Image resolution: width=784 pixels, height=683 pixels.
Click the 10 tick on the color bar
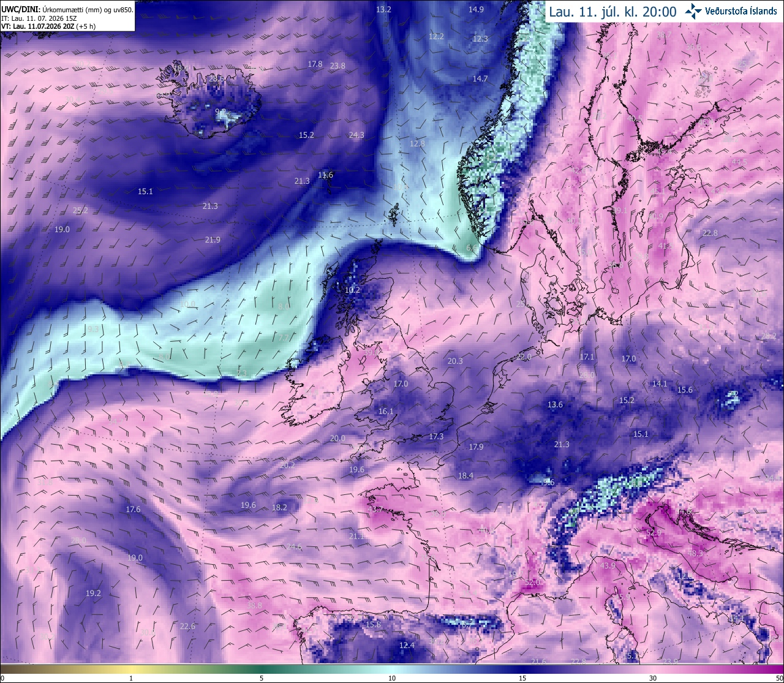(392, 678)
